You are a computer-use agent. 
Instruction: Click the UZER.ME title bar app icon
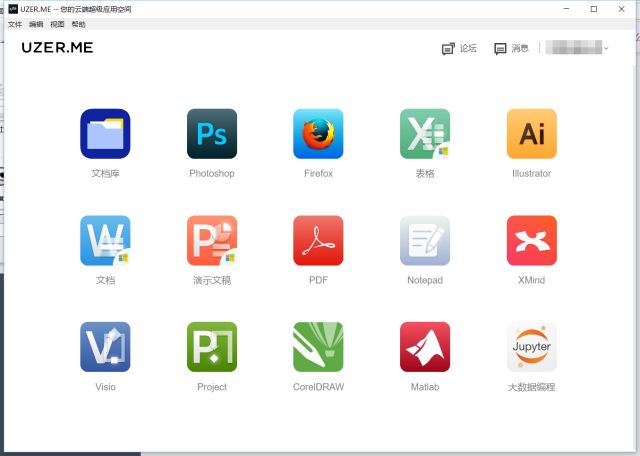pyautogui.click(x=13, y=9)
